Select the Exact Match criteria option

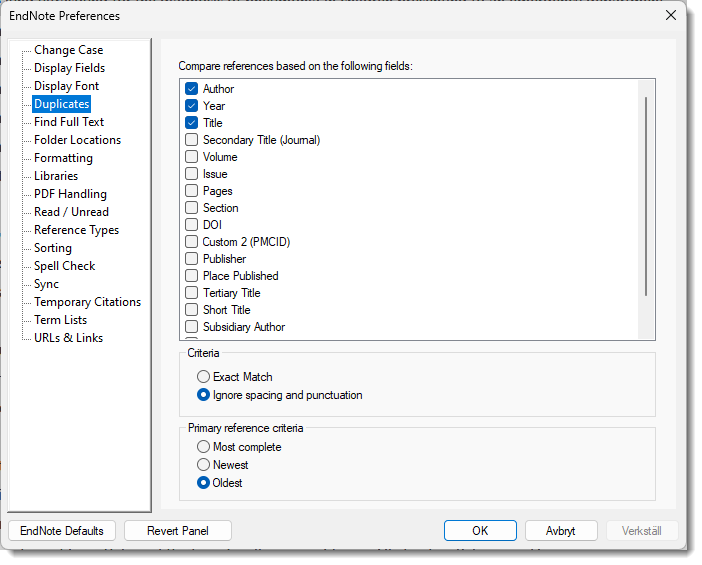(x=203, y=377)
